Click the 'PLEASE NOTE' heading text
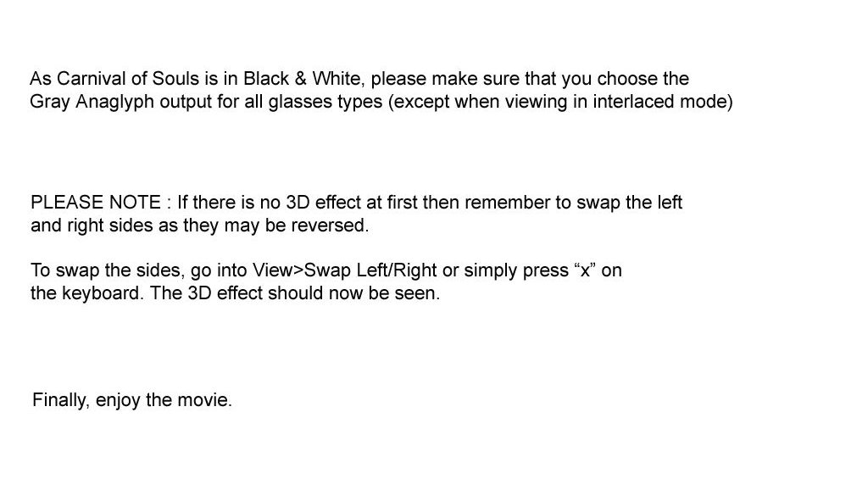The image size is (868, 479). [x=95, y=203]
